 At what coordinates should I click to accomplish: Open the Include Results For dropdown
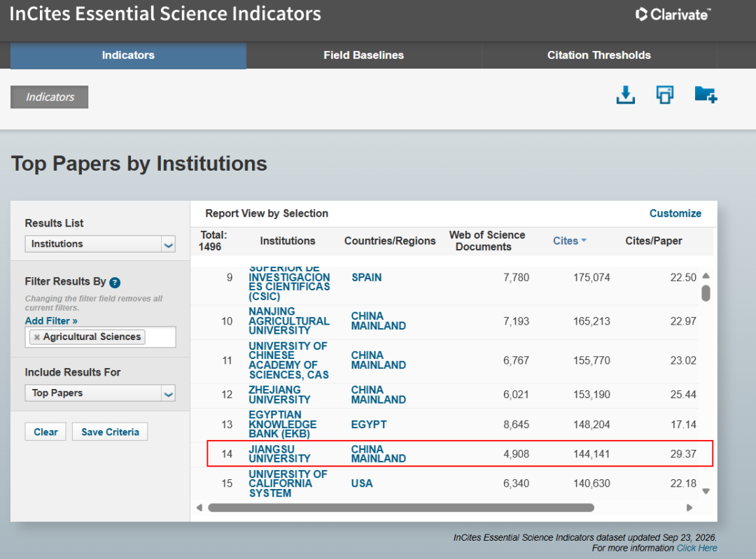[x=100, y=393]
